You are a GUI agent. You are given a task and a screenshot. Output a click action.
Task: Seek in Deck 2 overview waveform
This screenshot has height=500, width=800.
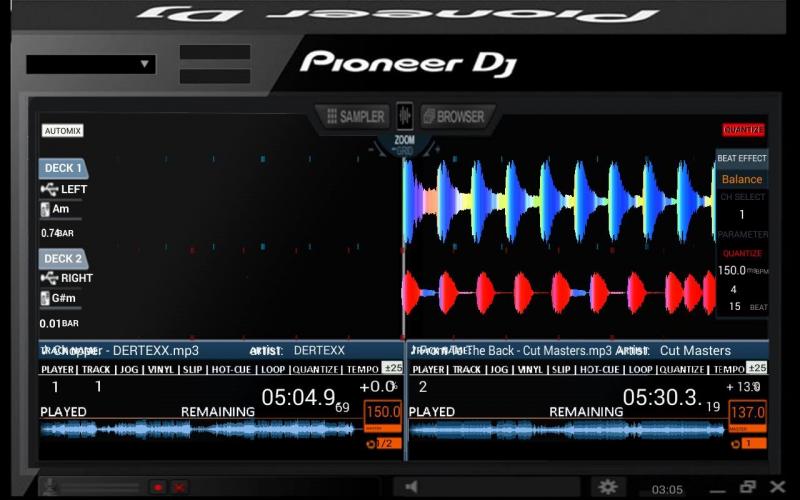click(566, 431)
